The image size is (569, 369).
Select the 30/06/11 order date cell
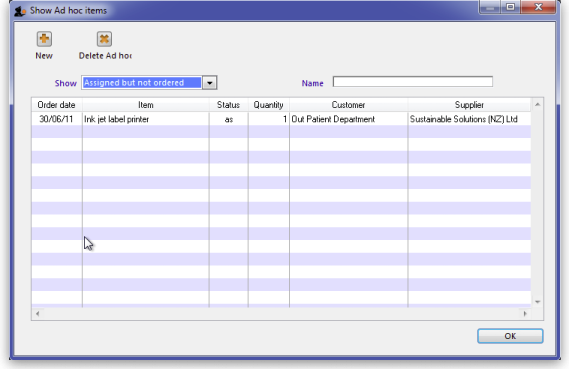coord(57,119)
